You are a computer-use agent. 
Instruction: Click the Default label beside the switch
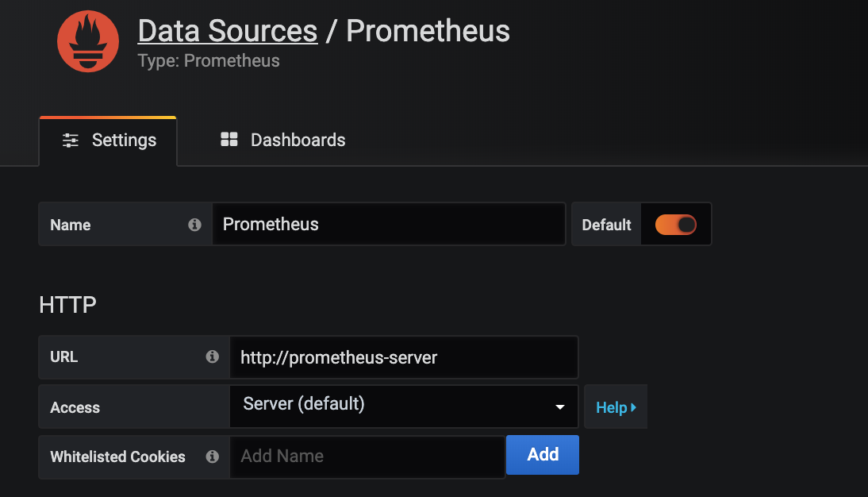click(606, 225)
